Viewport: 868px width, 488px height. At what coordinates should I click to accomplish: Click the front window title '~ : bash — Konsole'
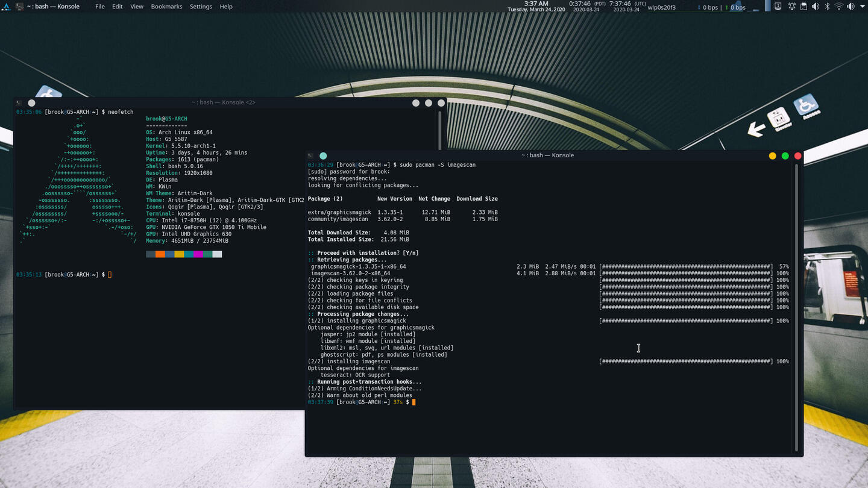(547, 155)
